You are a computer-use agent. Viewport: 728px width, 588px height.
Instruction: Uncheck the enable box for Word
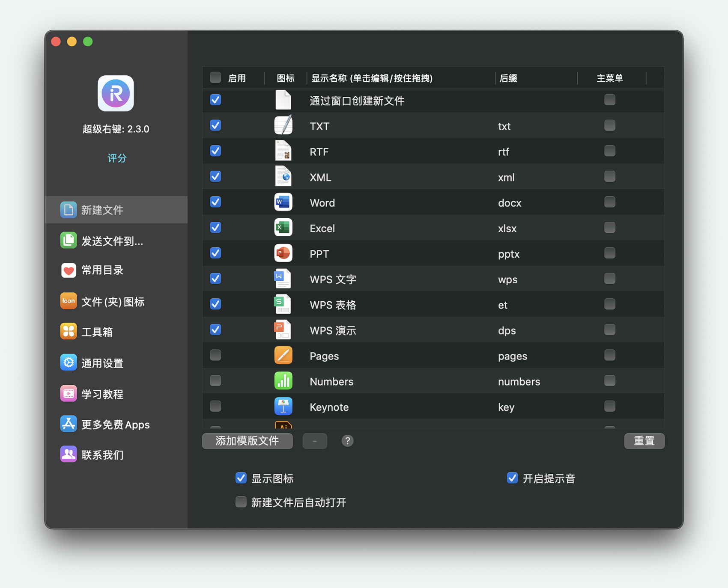point(215,202)
